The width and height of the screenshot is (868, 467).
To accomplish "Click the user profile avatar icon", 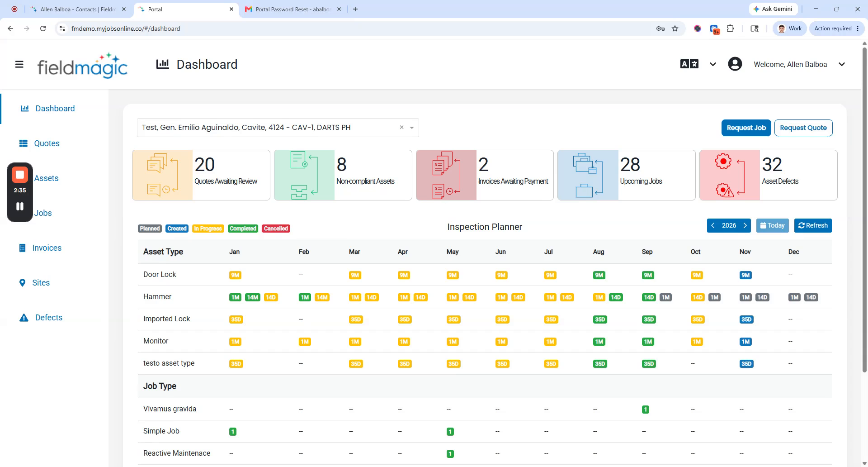I will tap(735, 64).
